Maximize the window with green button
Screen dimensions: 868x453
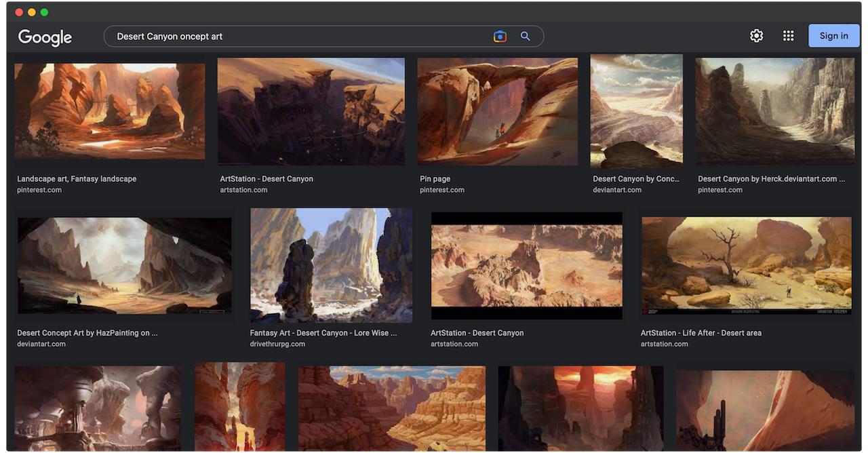tap(44, 12)
